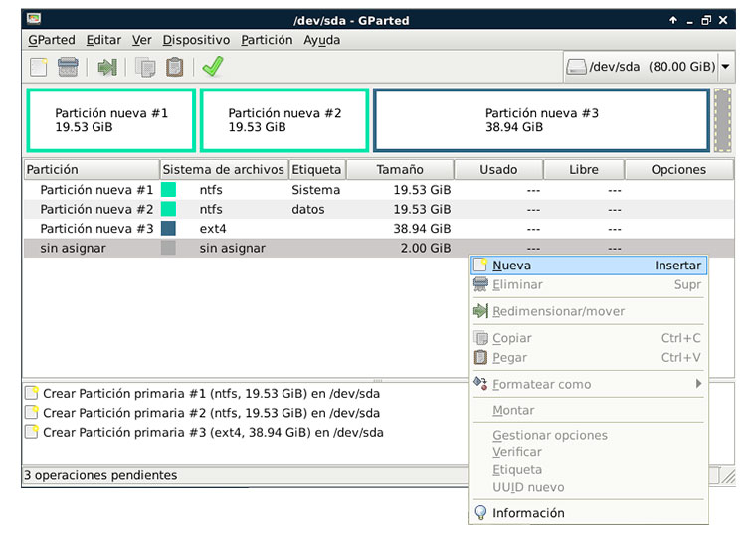The width and height of the screenshot is (756, 533).
Task: Click the operation icon for primaria #3
Action: [32, 432]
